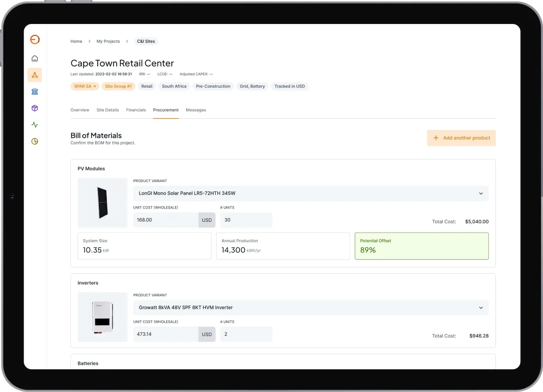Edit the inverter unit cost 473.14 field
Screen dimensions: 543x392
[166, 334]
